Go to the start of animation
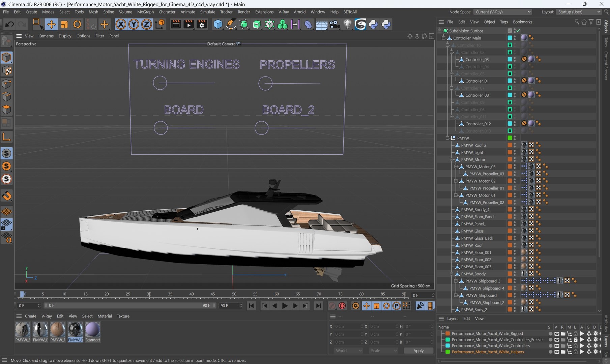Screen dimensions: 610x364 [251, 306]
